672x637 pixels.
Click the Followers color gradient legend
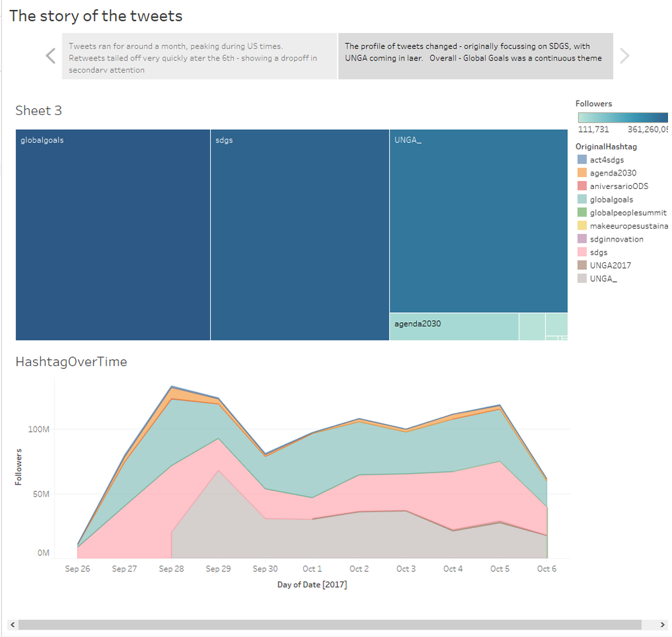tap(623, 117)
